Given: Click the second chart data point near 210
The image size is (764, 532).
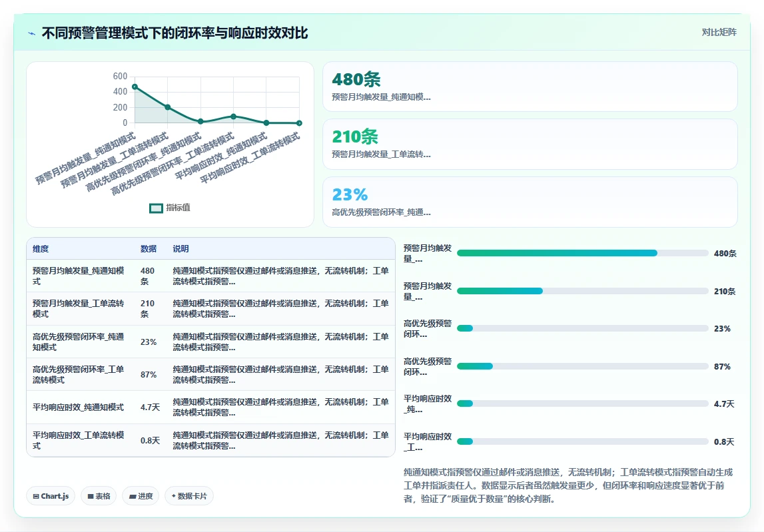Looking at the screenshot, I should (168, 107).
